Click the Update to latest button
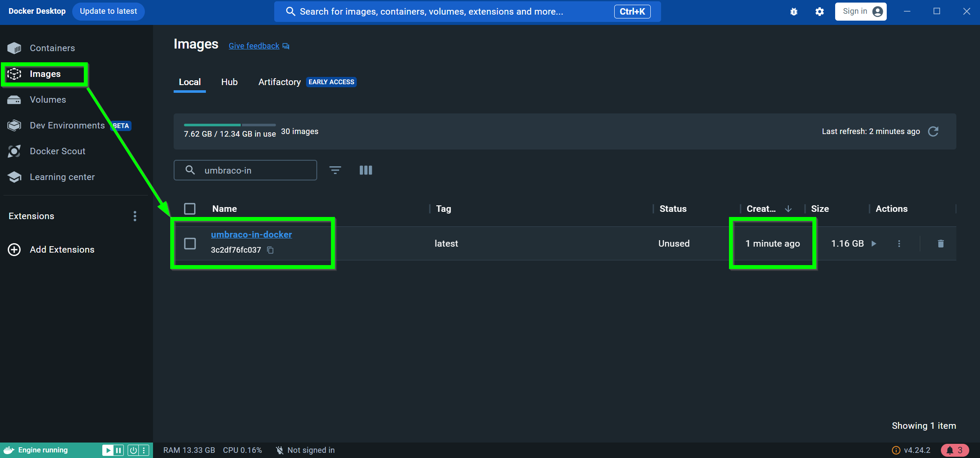This screenshot has height=458, width=980. point(108,11)
